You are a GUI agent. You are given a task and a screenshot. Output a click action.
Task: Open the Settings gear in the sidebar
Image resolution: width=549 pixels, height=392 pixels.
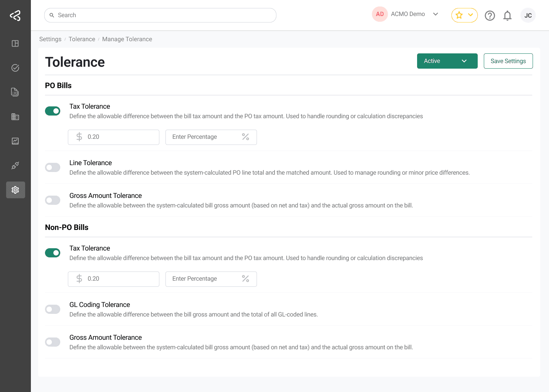15,190
